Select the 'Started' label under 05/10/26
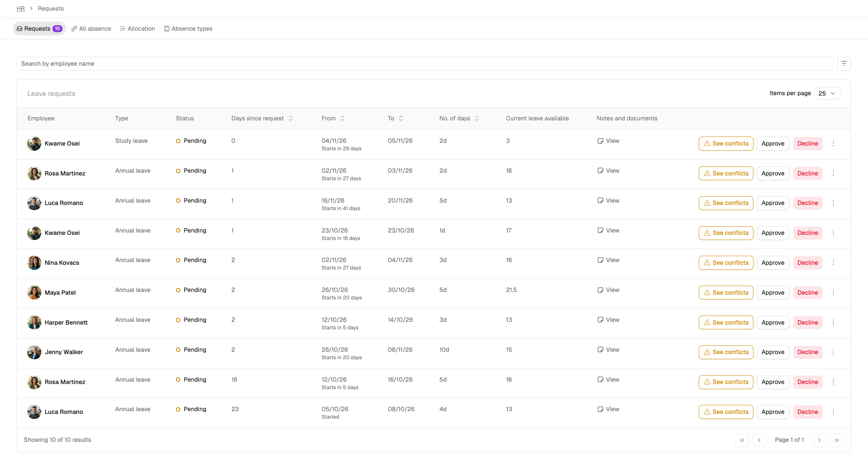 tap(330, 417)
